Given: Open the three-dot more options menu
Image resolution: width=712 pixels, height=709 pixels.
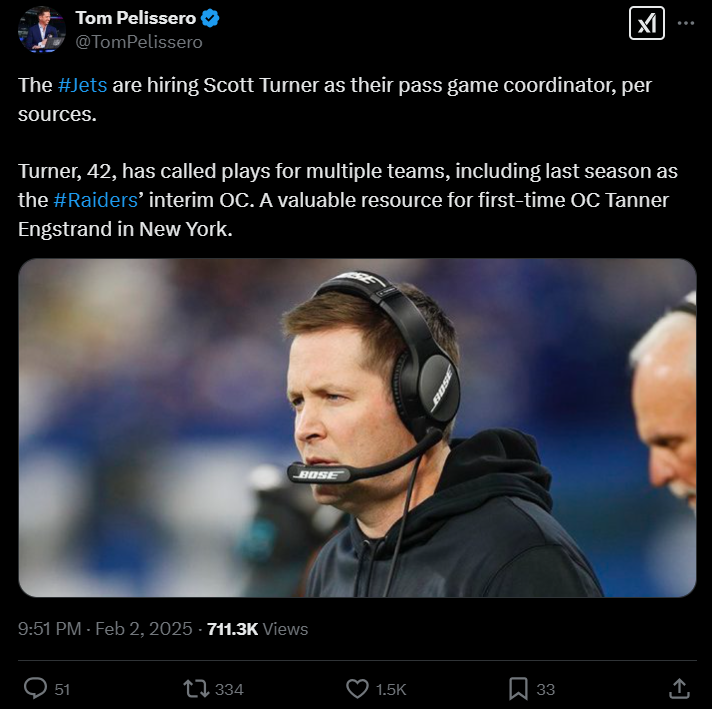Looking at the screenshot, I should pyautogui.click(x=686, y=23).
